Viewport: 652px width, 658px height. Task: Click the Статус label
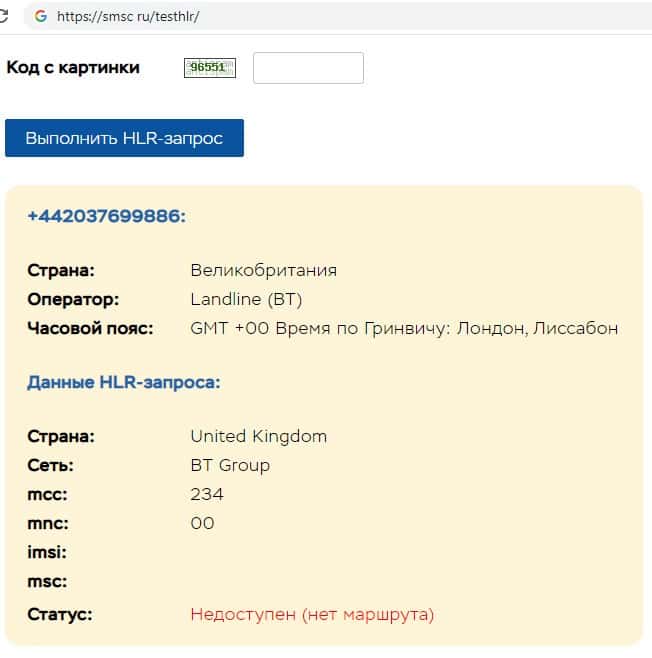pos(60,614)
